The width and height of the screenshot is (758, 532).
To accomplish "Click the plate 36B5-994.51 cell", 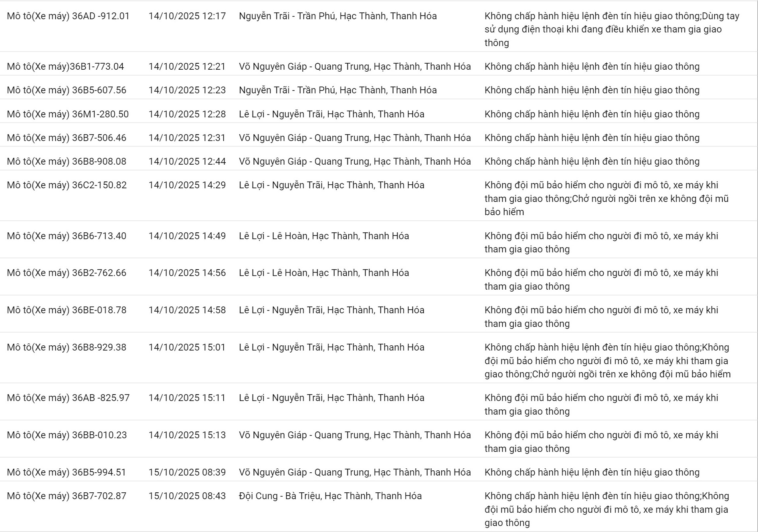I will click(x=67, y=472).
